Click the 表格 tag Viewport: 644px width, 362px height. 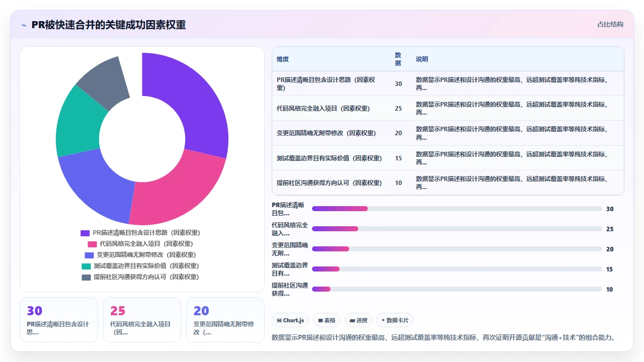pyautogui.click(x=327, y=320)
